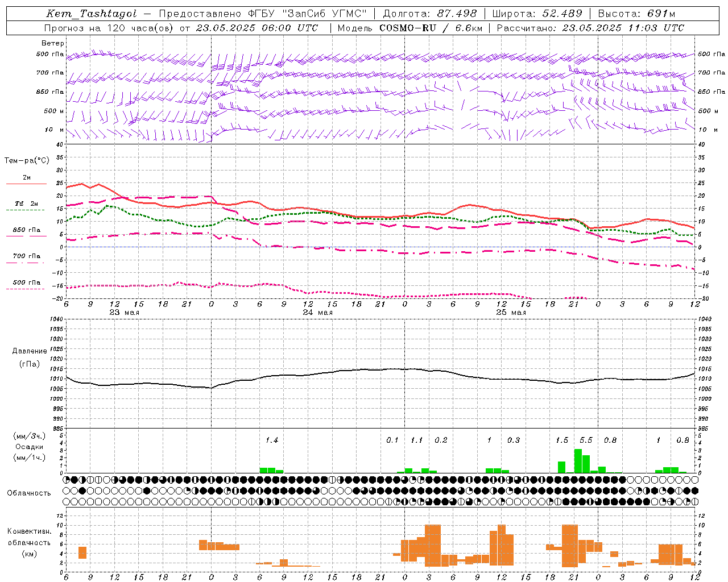Click the Осадки panel label
This screenshot has width=728, height=582.
point(29,447)
